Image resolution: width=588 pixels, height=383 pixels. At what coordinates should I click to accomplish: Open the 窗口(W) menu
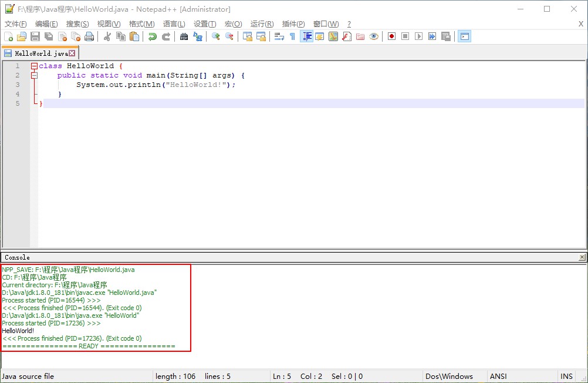point(326,24)
